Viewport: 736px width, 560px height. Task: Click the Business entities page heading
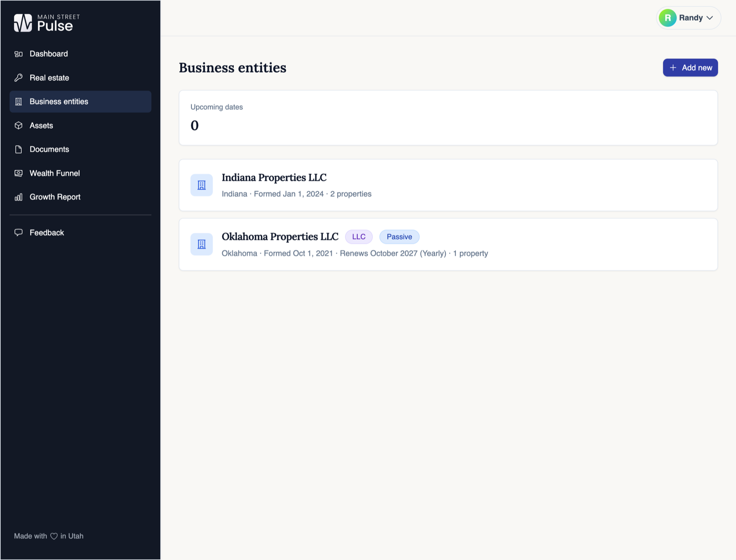coord(233,68)
